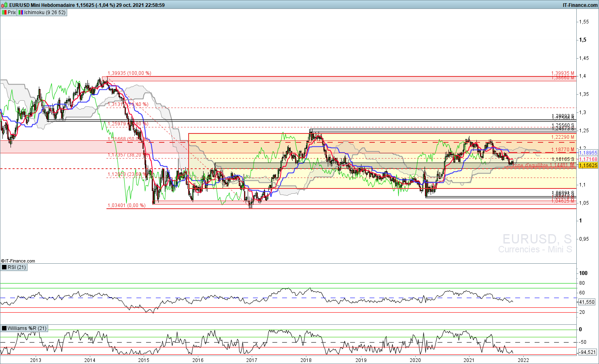Image resolution: width=599 pixels, height=364 pixels.
Task: Click the yellow current price tag 1,15625
Action: tap(588, 165)
